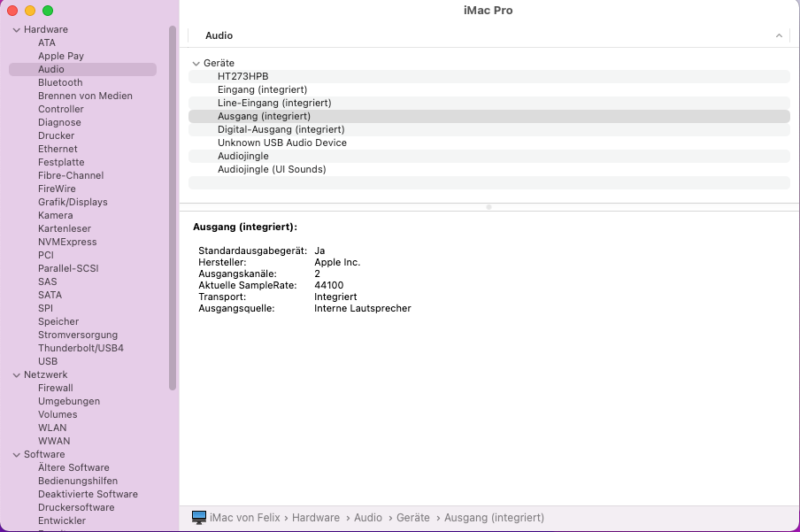Open Speicher entry
Screen dimensions: 800x532
(x=58, y=321)
